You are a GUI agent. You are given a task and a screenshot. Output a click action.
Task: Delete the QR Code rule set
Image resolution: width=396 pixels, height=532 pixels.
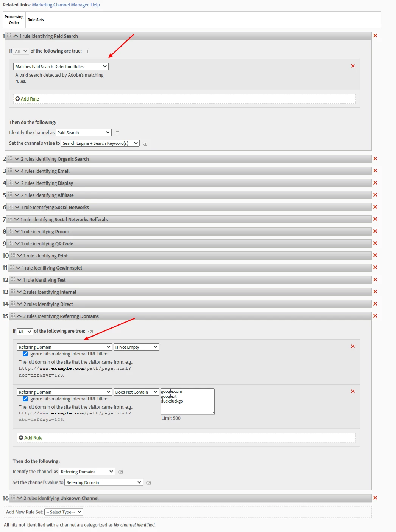375,243
